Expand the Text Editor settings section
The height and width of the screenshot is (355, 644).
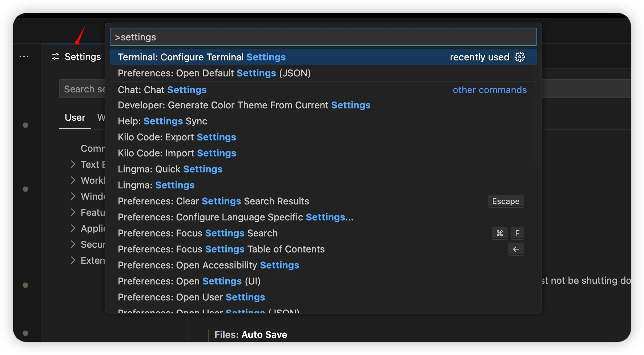(x=73, y=164)
